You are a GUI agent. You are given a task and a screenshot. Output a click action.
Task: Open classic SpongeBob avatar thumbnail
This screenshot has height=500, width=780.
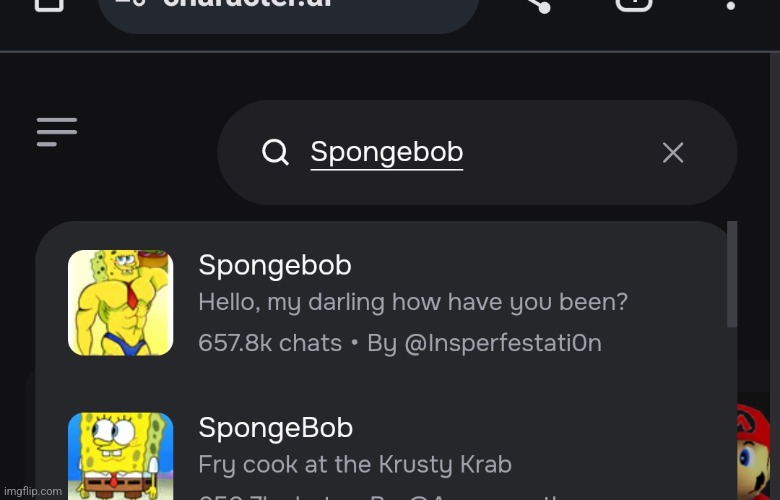[120, 456]
